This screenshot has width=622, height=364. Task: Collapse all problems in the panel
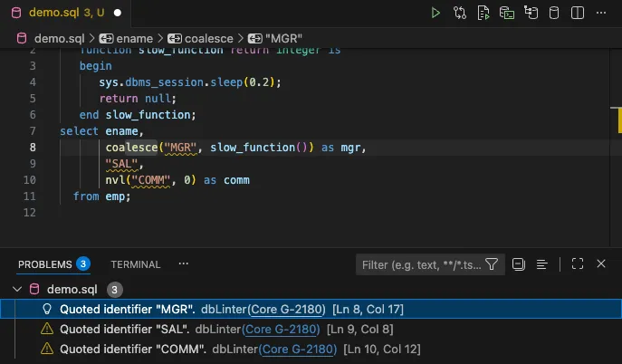(519, 264)
